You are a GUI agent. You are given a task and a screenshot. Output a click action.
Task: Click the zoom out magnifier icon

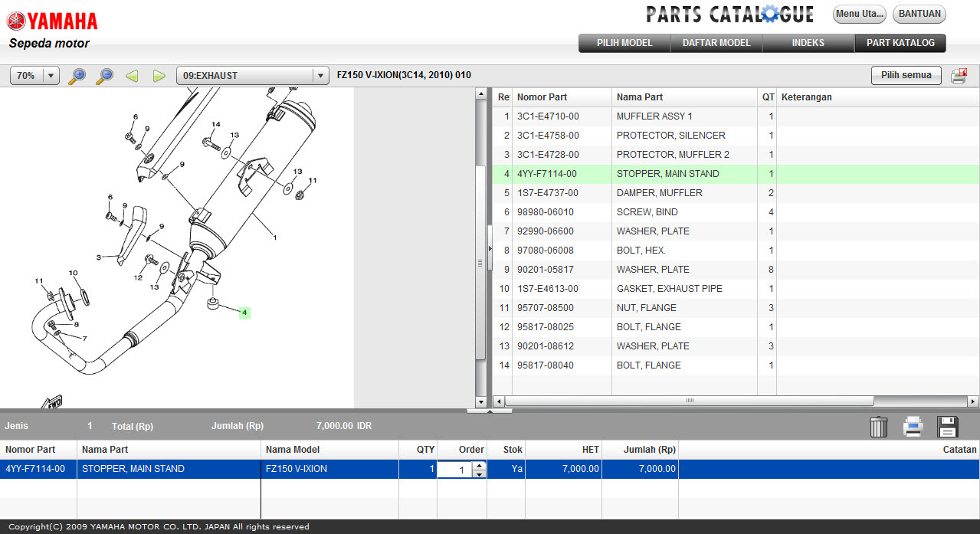pos(105,76)
